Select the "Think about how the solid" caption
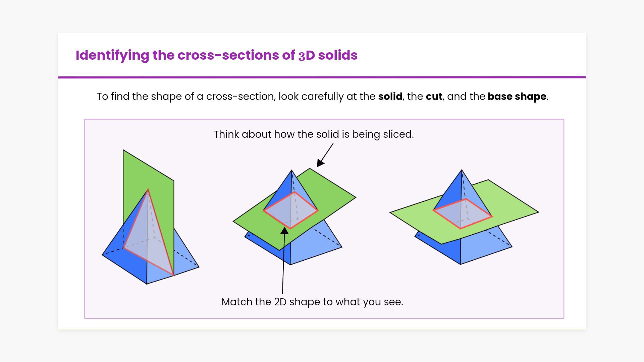This screenshot has width=644, height=362. 314,134
